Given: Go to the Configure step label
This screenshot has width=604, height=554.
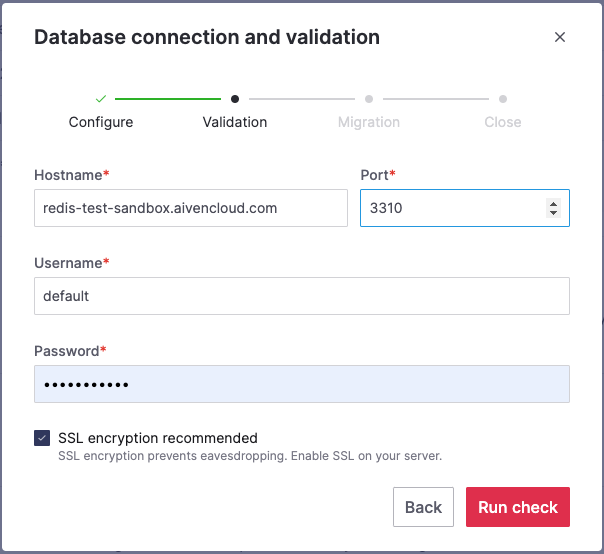Looking at the screenshot, I should coord(101,122).
